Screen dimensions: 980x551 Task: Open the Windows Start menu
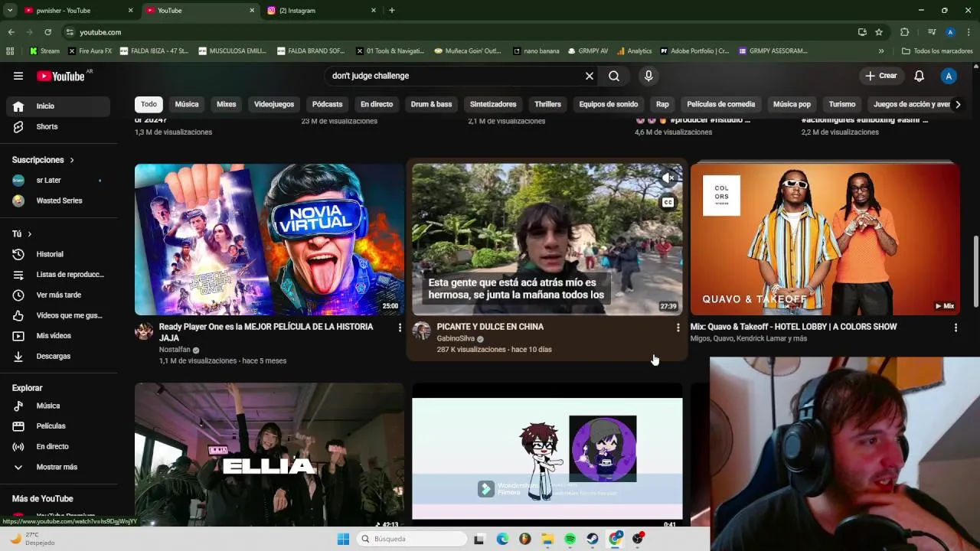[x=343, y=539]
